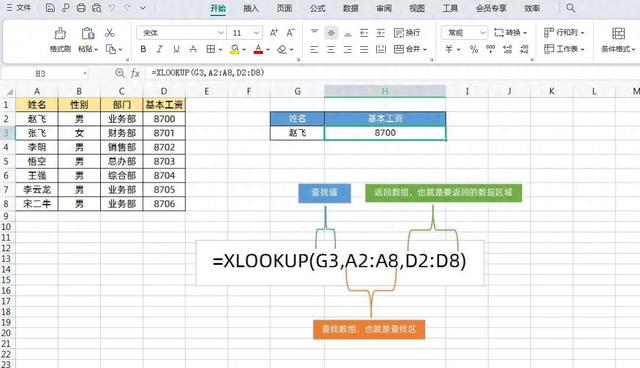Image resolution: width=640 pixels, height=368 pixels.
Task: Click the font color red swatch
Action: (x=258, y=49)
